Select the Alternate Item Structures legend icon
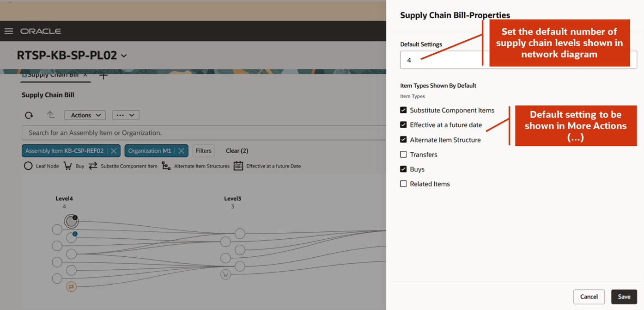644x310 pixels. pyautogui.click(x=166, y=166)
